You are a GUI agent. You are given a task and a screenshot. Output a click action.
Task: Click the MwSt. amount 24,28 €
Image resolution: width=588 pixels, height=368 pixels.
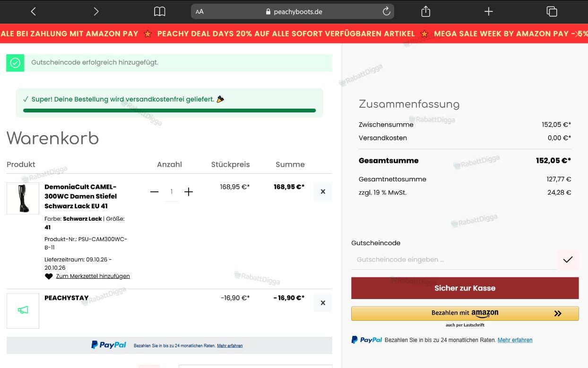click(x=559, y=192)
